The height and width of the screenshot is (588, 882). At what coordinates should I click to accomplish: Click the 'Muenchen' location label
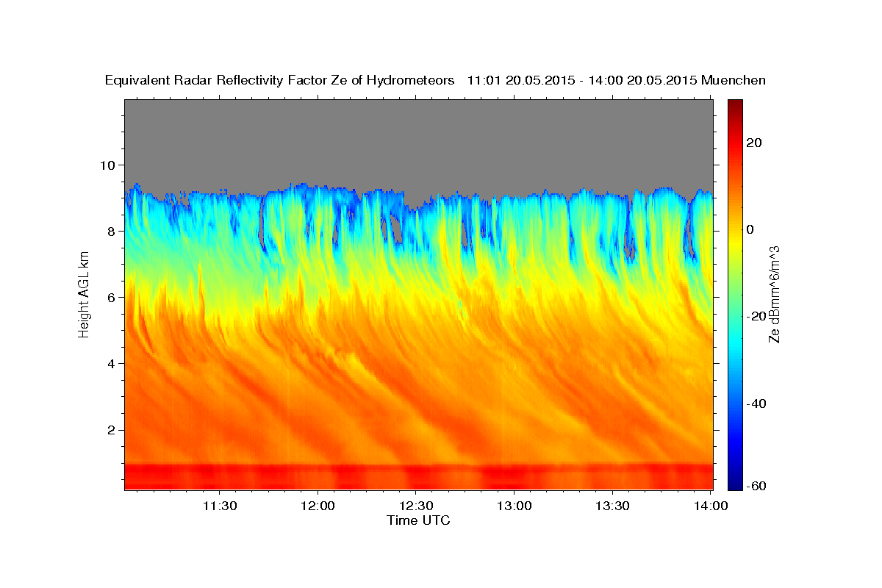[x=734, y=81]
